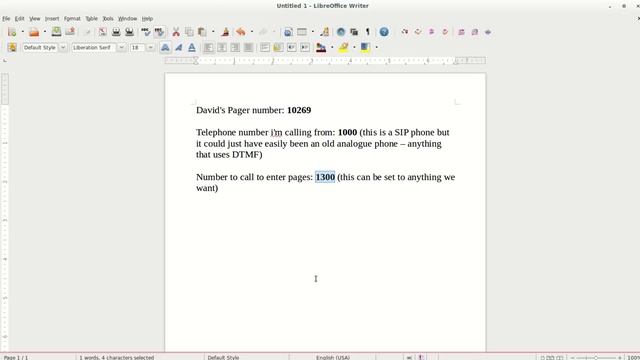Click the Paste clipboard icon

point(202,32)
